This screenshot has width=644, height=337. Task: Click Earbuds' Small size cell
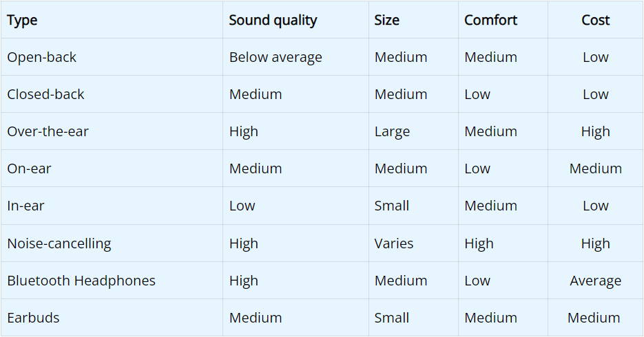tap(391, 318)
